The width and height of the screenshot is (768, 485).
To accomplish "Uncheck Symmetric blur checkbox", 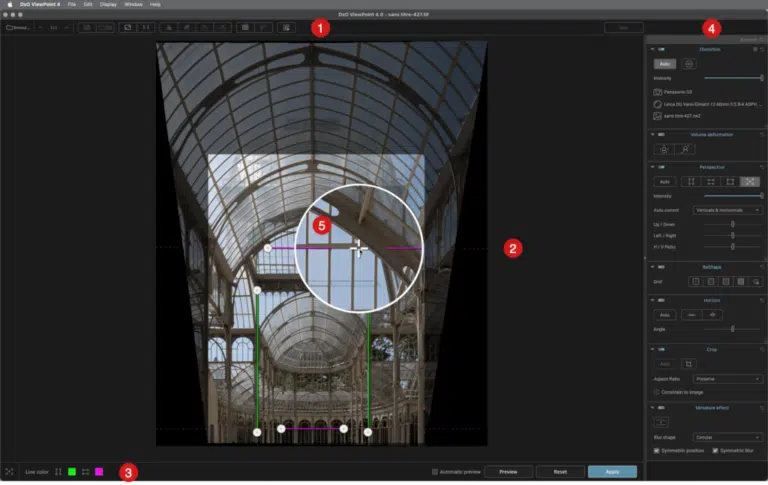I will coord(715,451).
